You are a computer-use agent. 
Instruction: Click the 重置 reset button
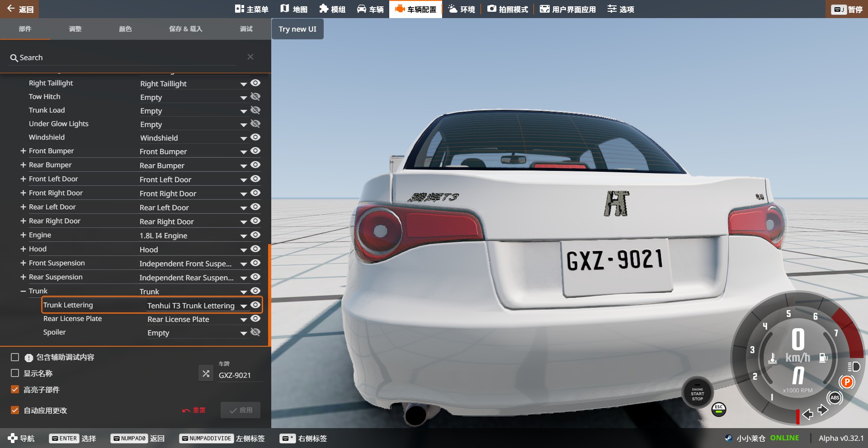tap(193, 410)
